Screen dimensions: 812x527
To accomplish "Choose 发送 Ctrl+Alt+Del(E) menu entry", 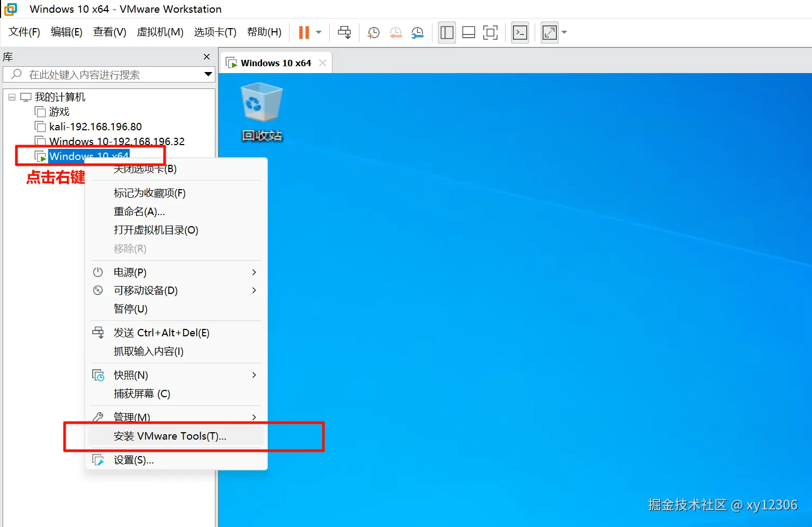I will coord(176,333).
